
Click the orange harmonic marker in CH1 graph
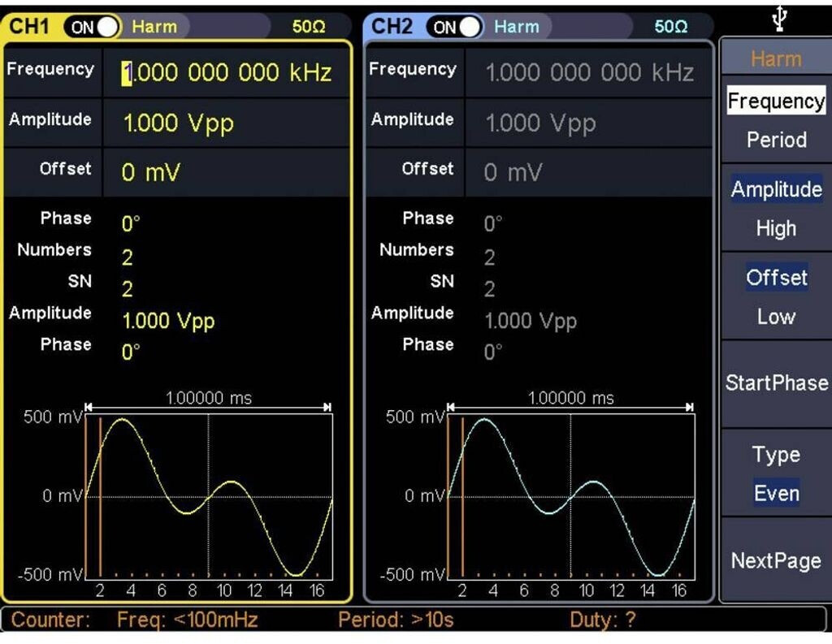(100, 497)
